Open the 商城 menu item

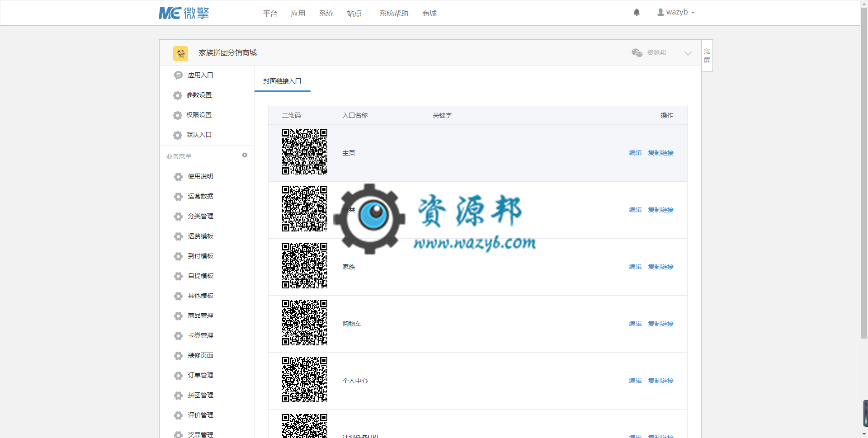click(x=429, y=14)
